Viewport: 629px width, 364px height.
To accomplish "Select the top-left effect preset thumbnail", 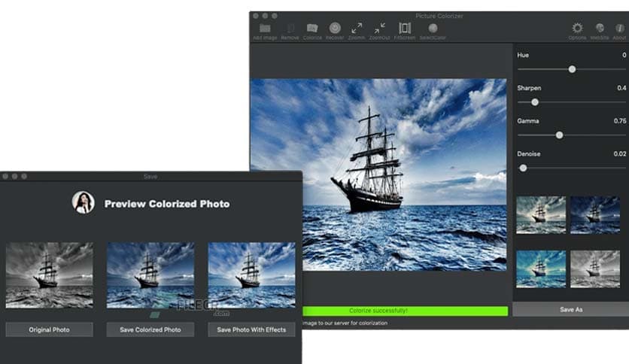I will (x=541, y=215).
